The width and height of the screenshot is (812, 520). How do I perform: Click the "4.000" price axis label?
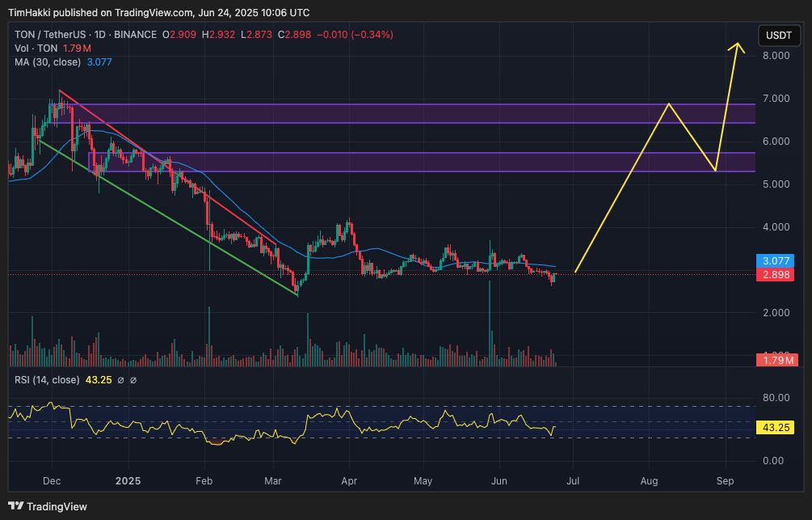point(776,227)
